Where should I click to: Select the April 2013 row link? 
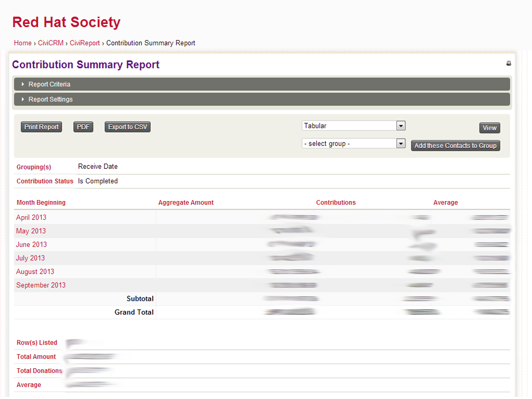click(31, 217)
